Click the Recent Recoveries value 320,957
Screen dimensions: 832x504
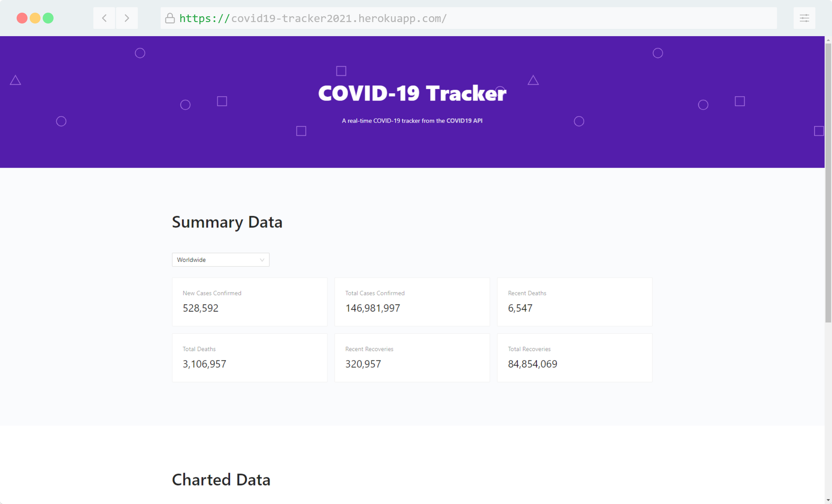tap(363, 364)
